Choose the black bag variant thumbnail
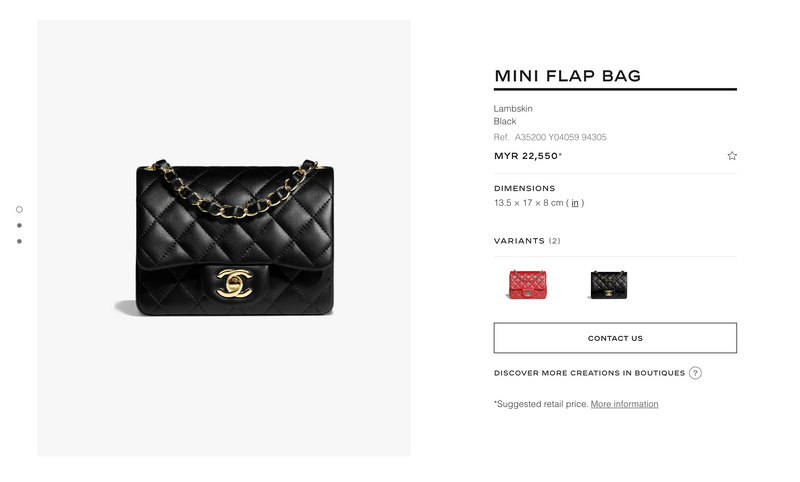 click(x=609, y=285)
